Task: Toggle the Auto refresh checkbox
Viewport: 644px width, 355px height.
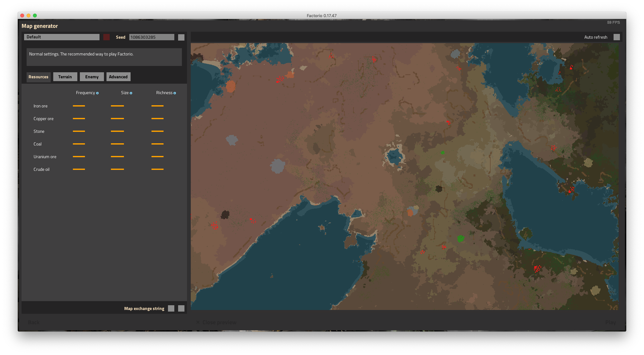Action: tap(617, 37)
